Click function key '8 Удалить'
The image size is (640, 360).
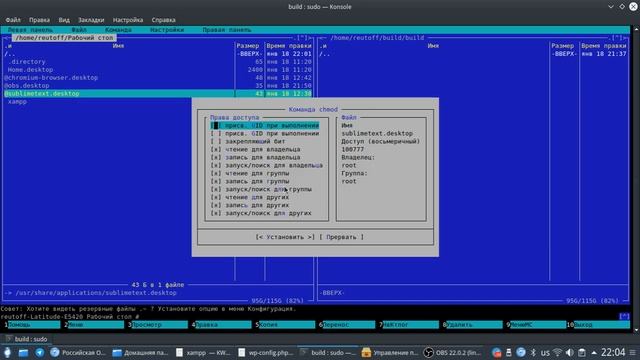point(474,325)
